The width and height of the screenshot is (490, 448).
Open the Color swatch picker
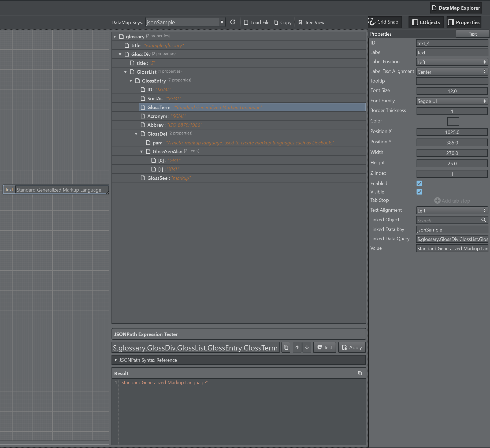pos(453,121)
